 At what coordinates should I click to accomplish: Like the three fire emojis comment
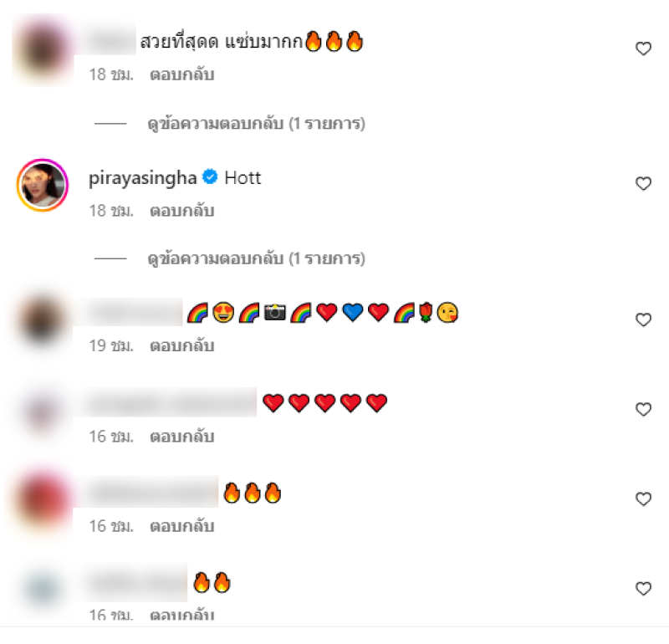(643, 499)
